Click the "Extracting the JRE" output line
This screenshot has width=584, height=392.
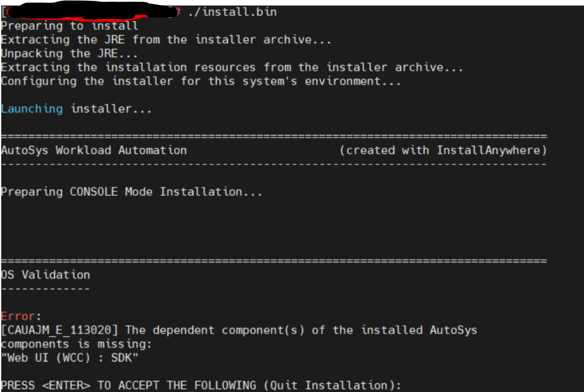pyautogui.click(x=166, y=40)
